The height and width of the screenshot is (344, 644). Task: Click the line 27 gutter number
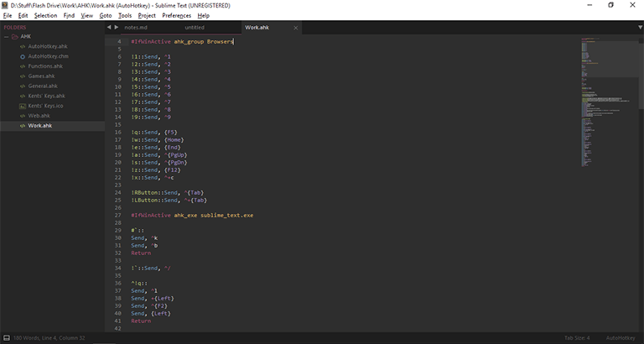point(118,215)
